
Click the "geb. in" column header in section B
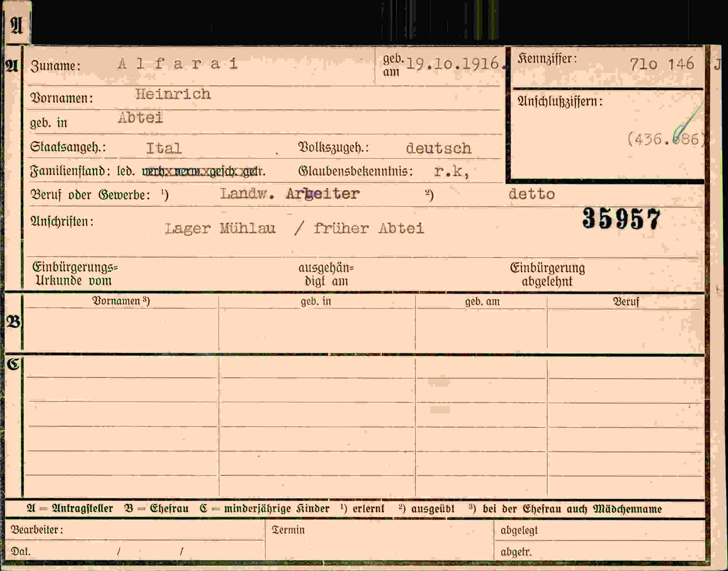(316, 302)
